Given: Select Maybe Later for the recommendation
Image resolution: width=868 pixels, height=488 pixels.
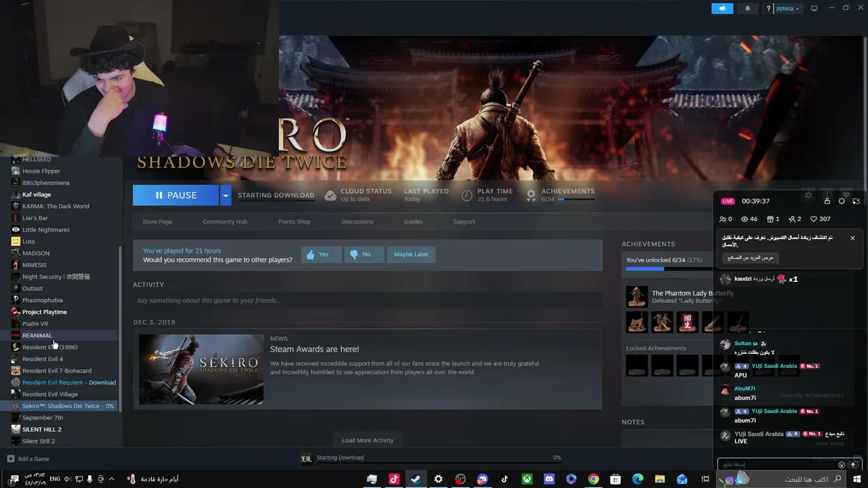Looking at the screenshot, I should pyautogui.click(x=411, y=254).
